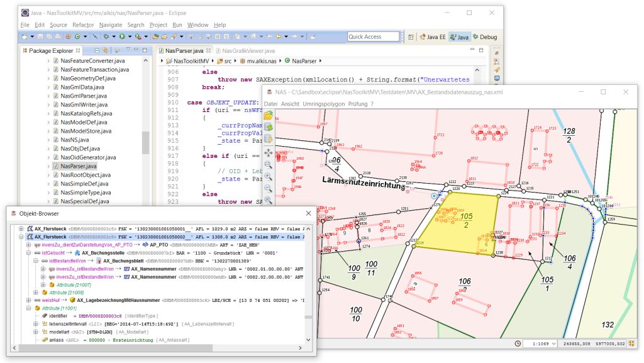Switch to the NasGrafikViewer.java editor tab
The width and height of the screenshot is (644, 363).
248,50
